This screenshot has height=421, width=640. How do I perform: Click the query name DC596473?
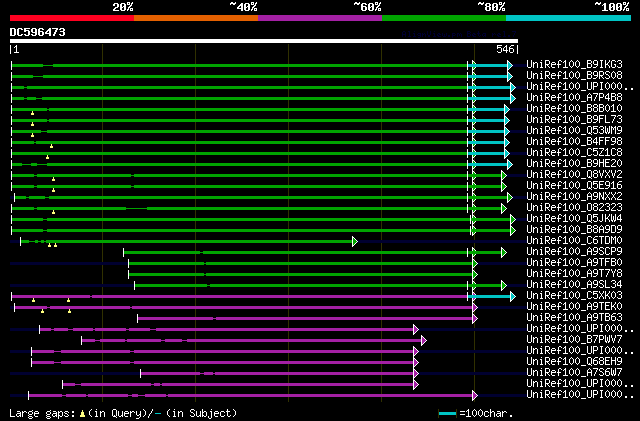point(38,32)
